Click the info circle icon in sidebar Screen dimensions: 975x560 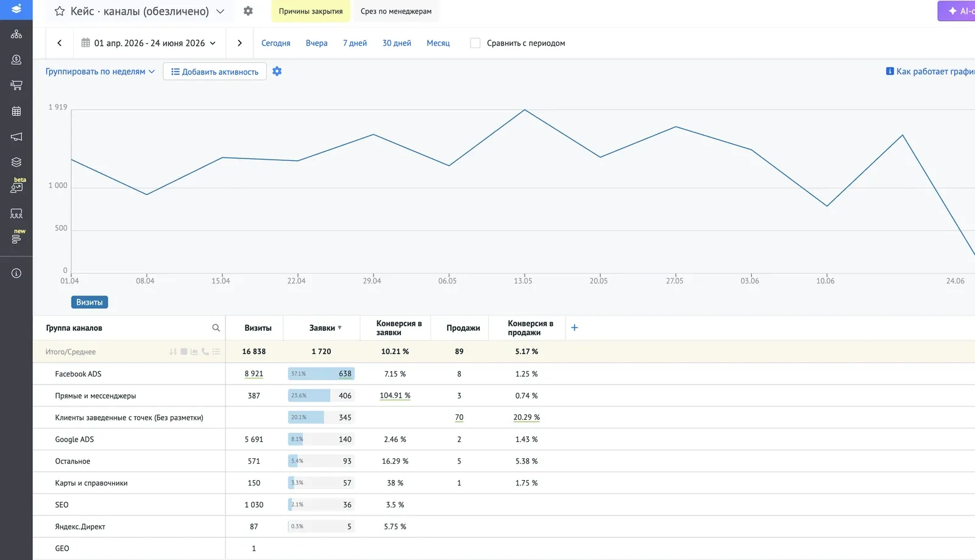click(16, 273)
